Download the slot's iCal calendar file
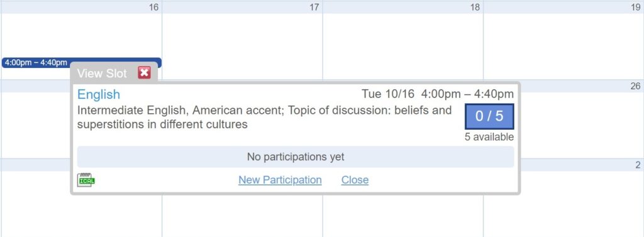 click(86, 180)
